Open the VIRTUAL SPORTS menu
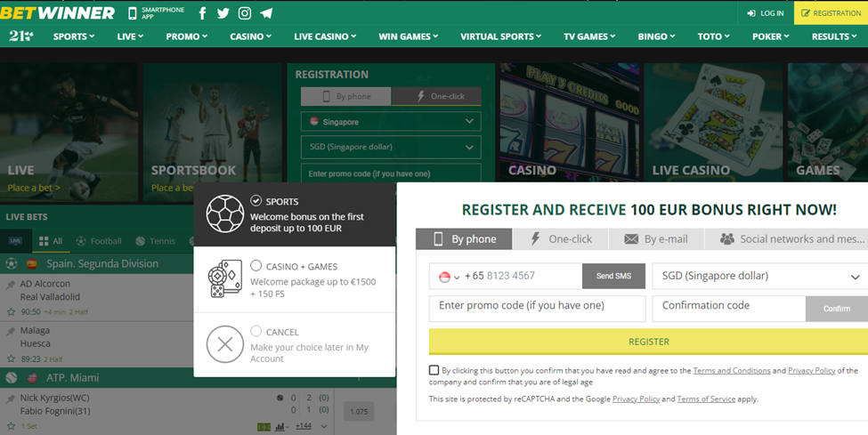The image size is (868, 435). click(500, 36)
